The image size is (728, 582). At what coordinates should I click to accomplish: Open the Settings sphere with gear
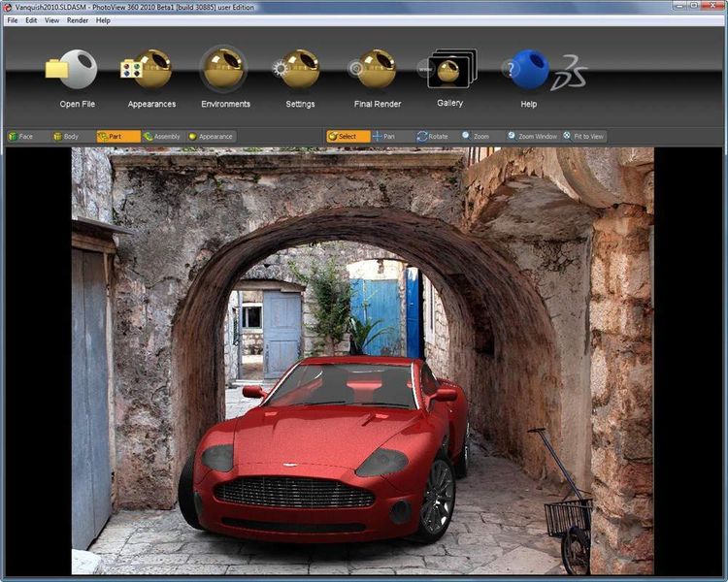tap(296, 69)
